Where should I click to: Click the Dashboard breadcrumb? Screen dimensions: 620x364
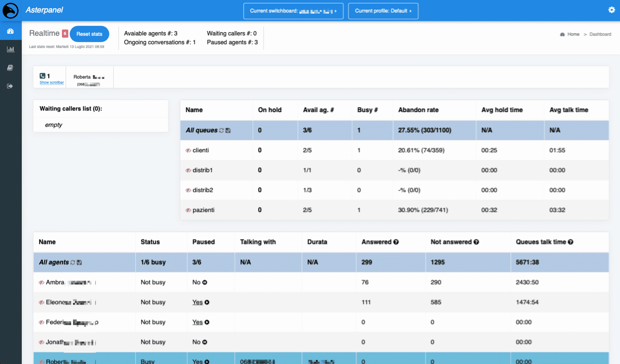pos(600,34)
